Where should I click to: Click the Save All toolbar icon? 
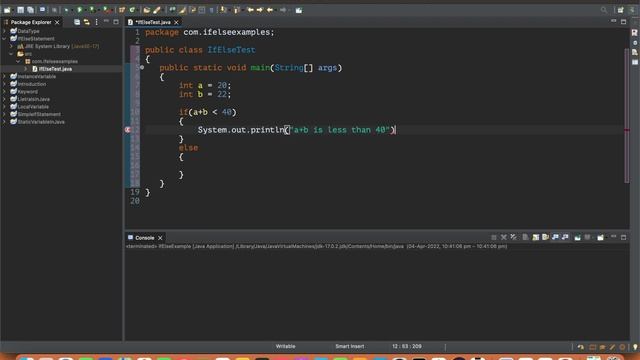[30, 10]
